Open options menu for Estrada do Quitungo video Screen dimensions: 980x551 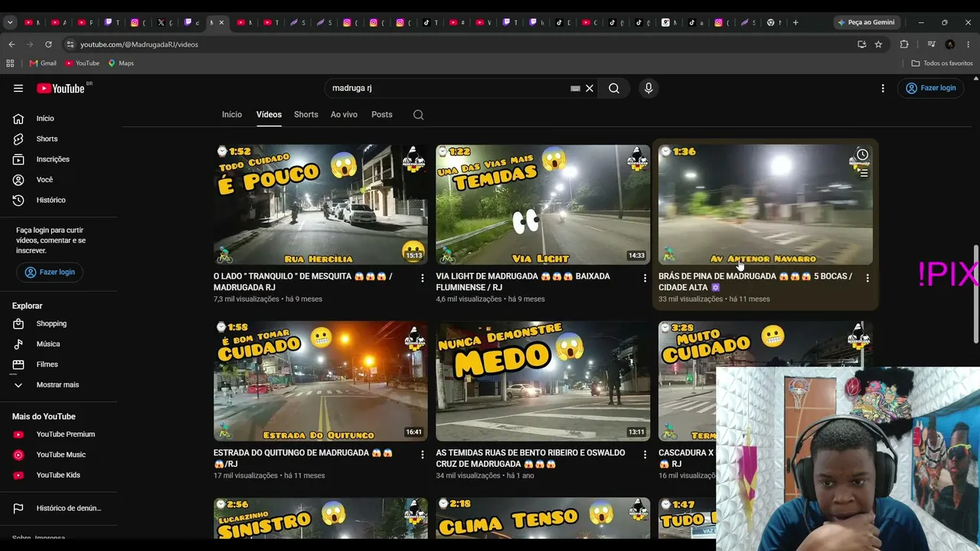pos(422,455)
